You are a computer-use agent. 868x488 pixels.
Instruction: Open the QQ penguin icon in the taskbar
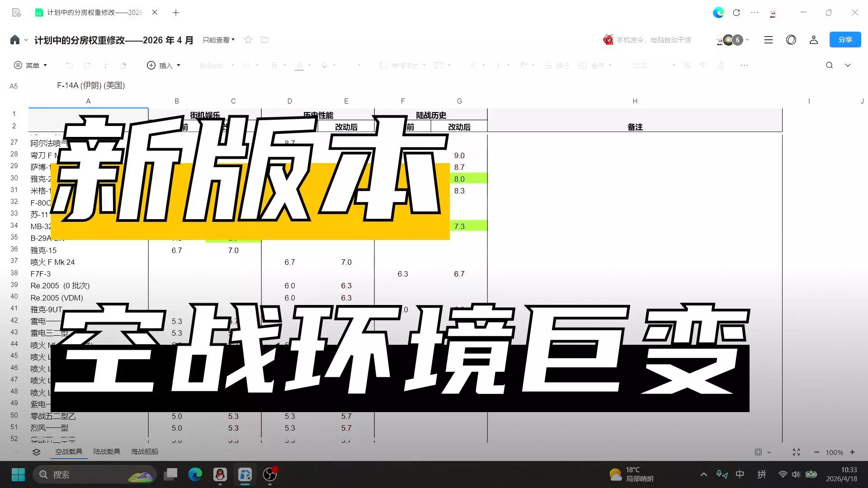pos(220,474)
